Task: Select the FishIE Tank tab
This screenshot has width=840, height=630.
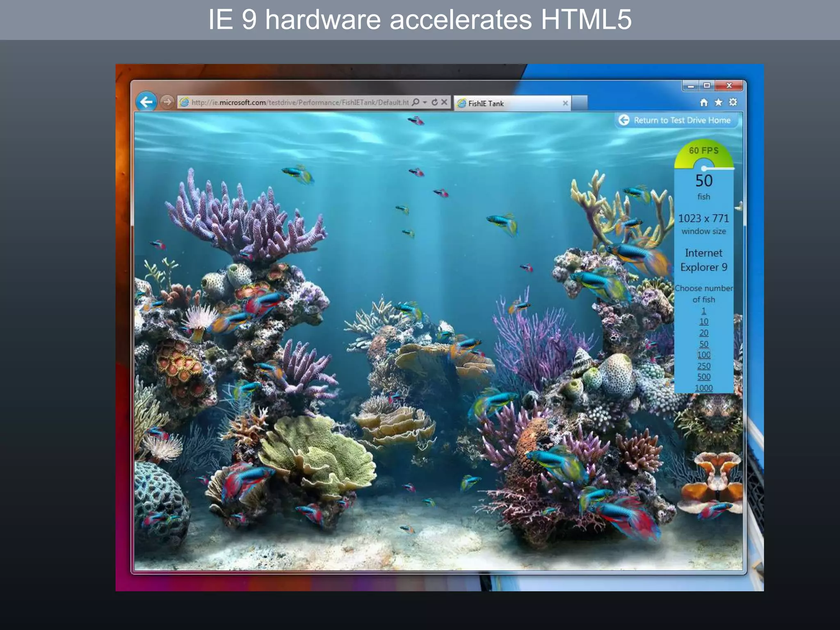Action: click(x=513, y=103)
